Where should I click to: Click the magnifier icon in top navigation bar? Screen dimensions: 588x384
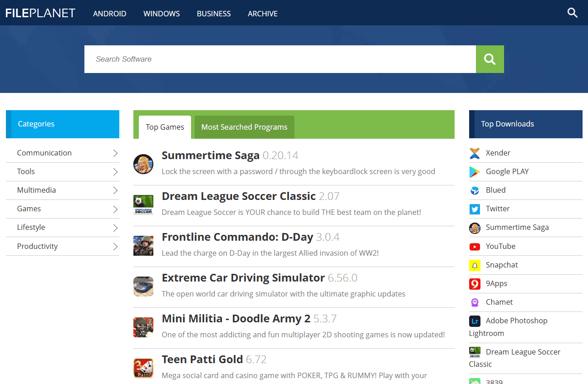pos(572,13)
